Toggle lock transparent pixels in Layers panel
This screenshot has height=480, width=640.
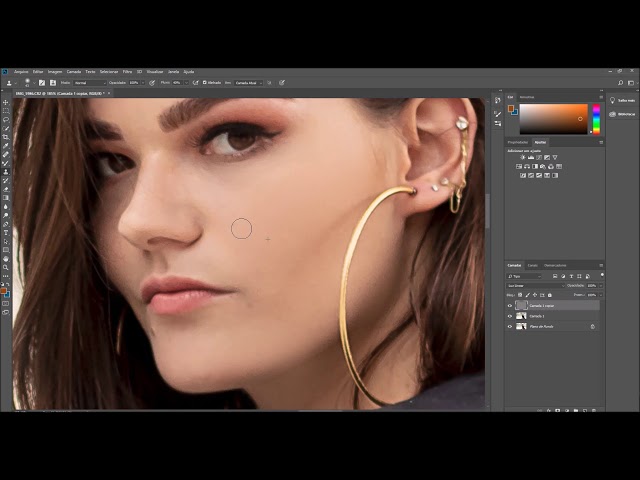pyautogui.click(x=520, y=295)
